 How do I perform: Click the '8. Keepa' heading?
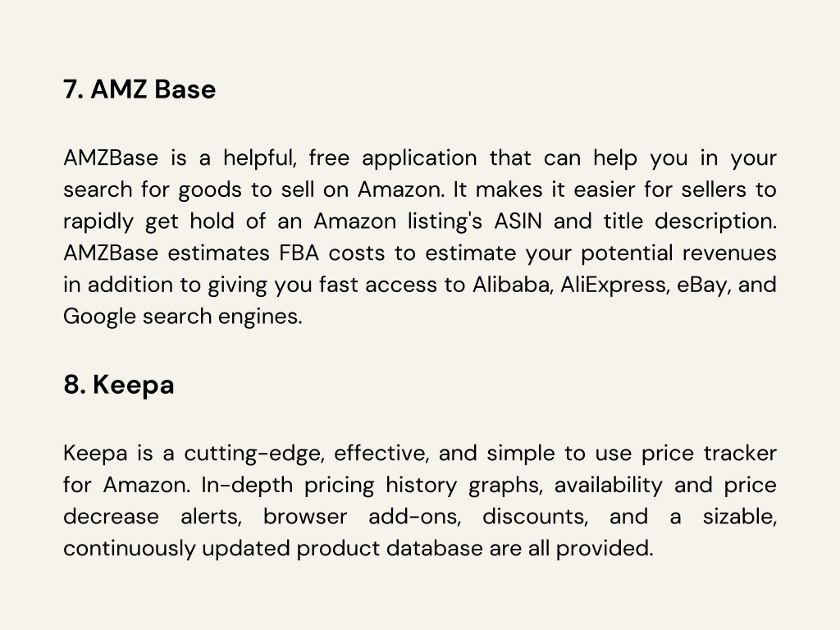click(x=118, y=386)
